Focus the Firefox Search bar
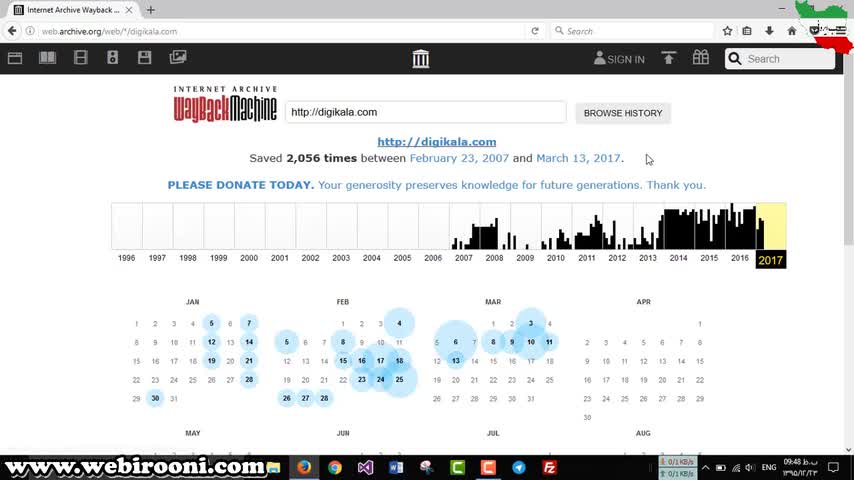This screenshot has height=480, width=854. pos(632,31)
